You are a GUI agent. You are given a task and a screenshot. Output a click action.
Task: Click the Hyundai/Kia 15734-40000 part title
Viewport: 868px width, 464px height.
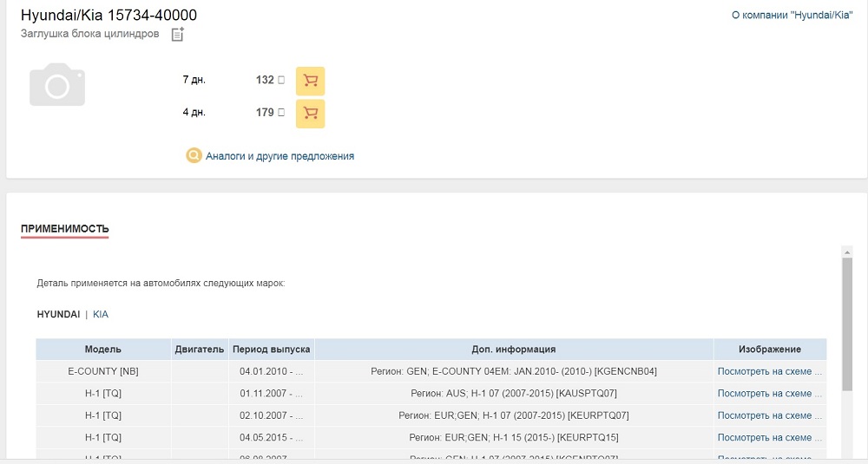pyautogui.click(x=108, y=16)
